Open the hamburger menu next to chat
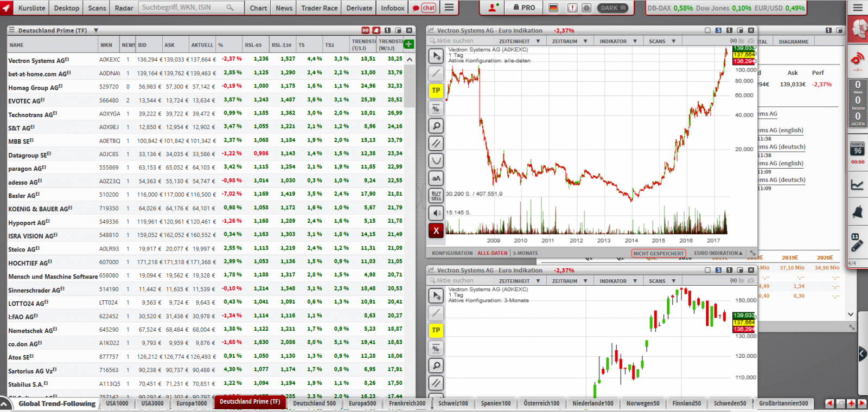Viewport: 868px width, 412px height. 449,8
